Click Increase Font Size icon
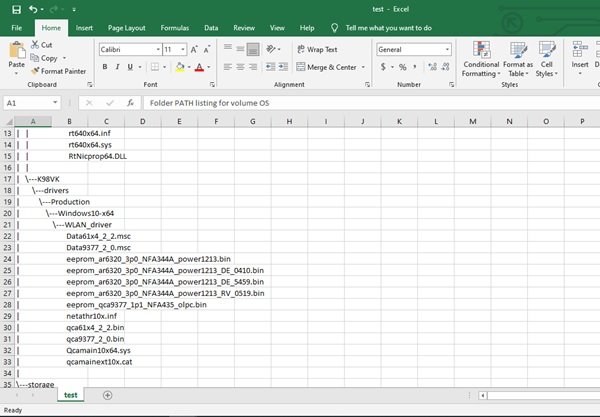 coord(194,49)
